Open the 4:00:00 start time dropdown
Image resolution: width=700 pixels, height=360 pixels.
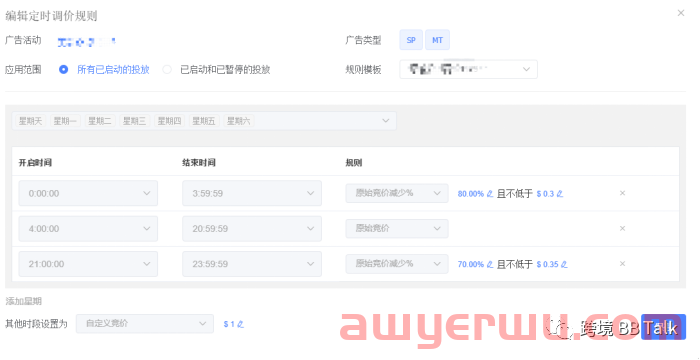tap(88, 229)
